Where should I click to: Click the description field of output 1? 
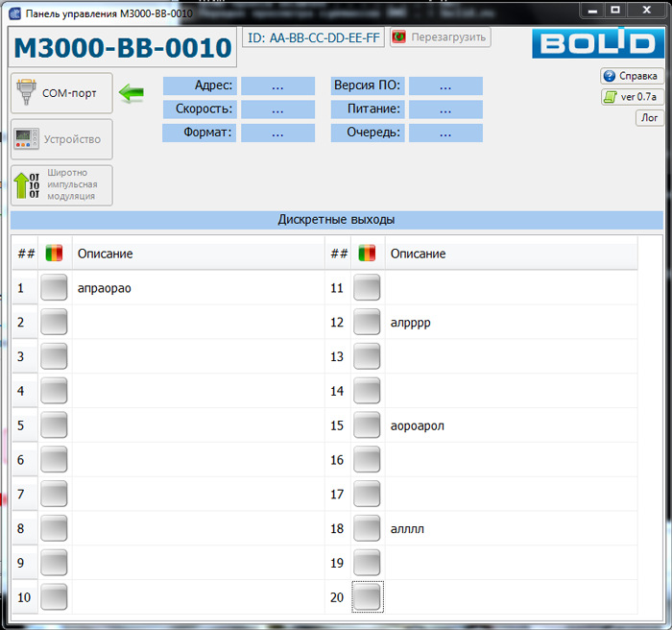[197, 287]
